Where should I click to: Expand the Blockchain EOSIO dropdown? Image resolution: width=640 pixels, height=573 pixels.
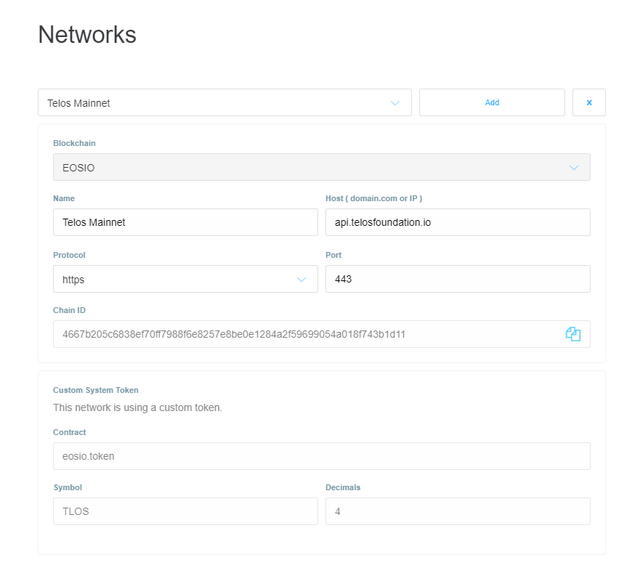pos(322,167)
